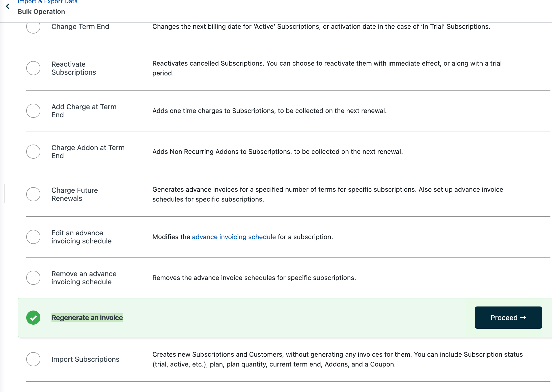552x392 pixels.
Task: Open the advance invoicing schedule link
Action: click(234, 237)
